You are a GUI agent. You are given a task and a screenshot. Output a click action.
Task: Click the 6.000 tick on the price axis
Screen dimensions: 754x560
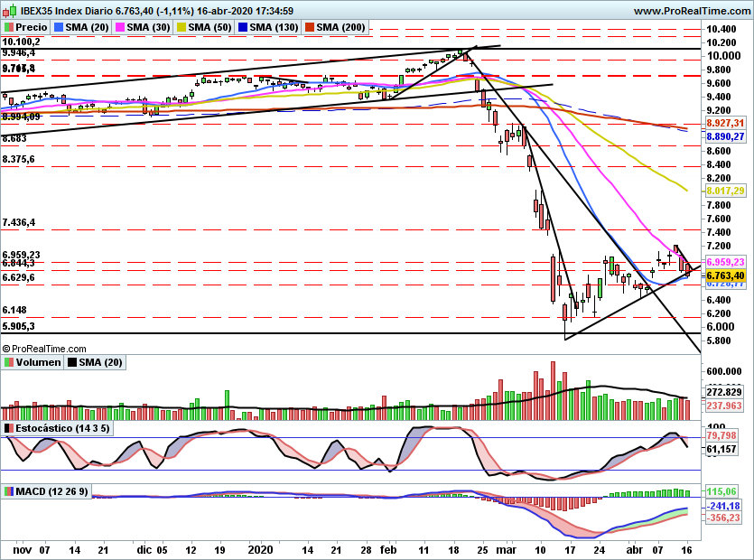coord(721,327)
